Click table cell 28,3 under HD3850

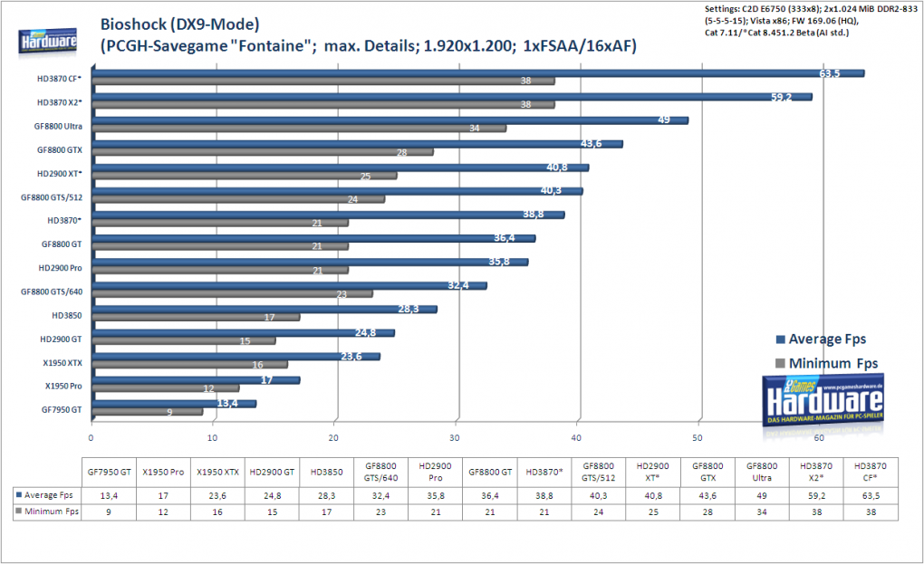click(326, 496)
